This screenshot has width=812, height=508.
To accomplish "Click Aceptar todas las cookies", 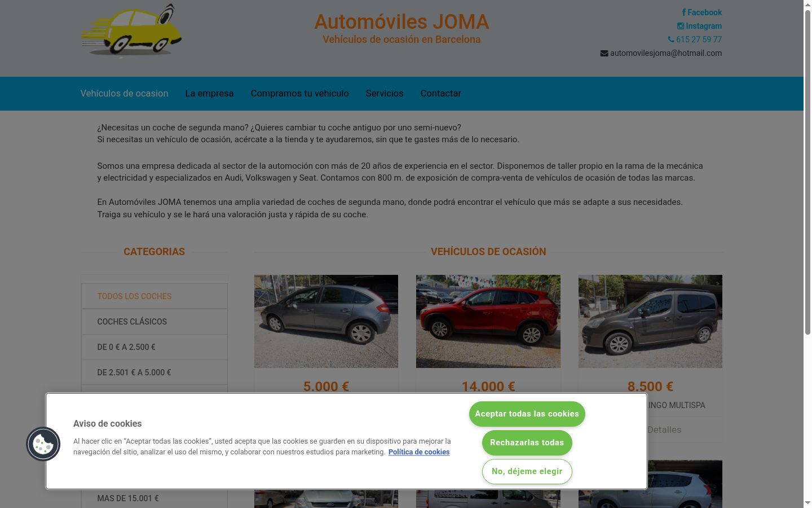I will (527, 414).
